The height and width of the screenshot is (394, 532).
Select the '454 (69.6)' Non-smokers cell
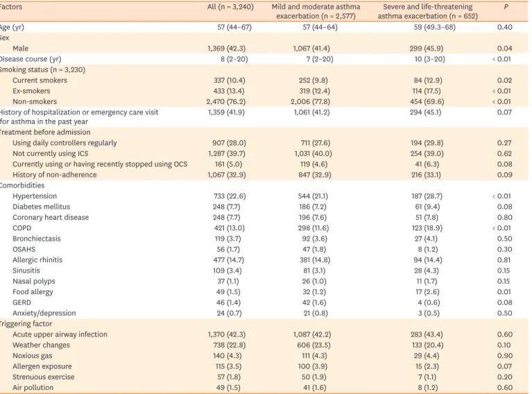[427, 101]
